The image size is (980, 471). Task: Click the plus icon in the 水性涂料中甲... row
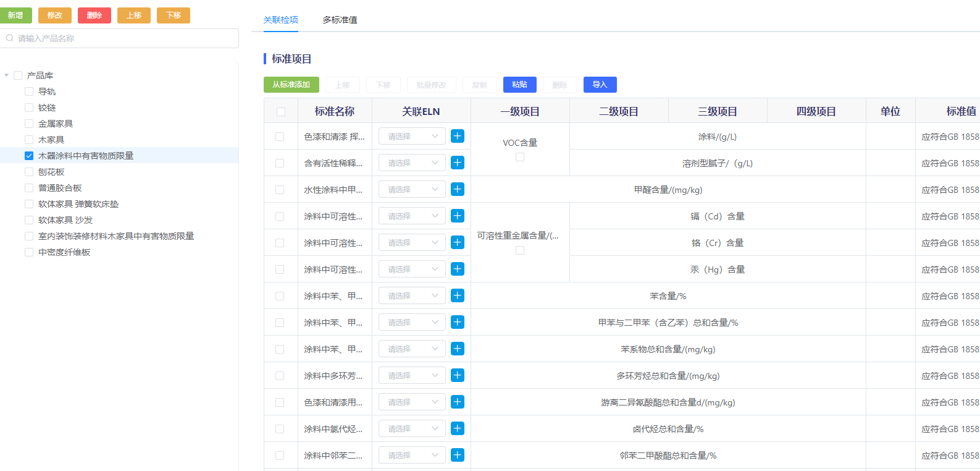click(x=457, y=189)
